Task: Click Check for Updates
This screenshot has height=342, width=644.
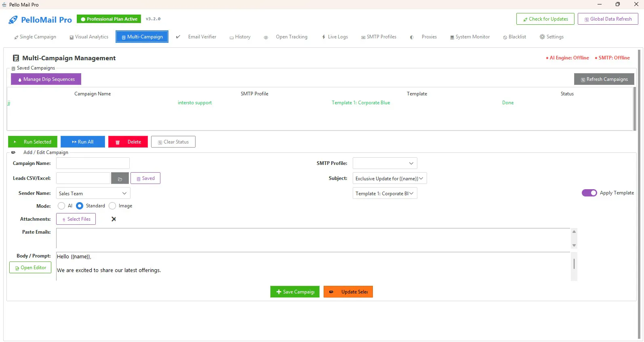Action: pyautogui.click(x=545, y=19)
